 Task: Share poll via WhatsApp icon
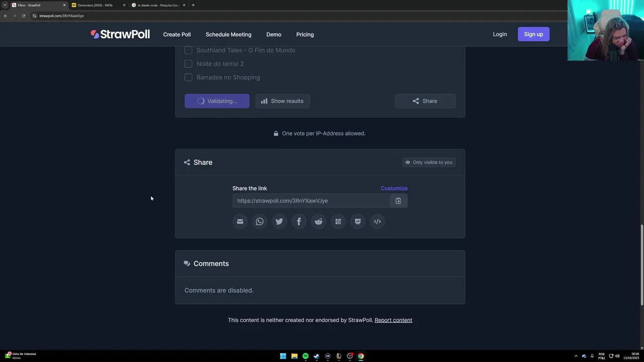coord(260,221)
